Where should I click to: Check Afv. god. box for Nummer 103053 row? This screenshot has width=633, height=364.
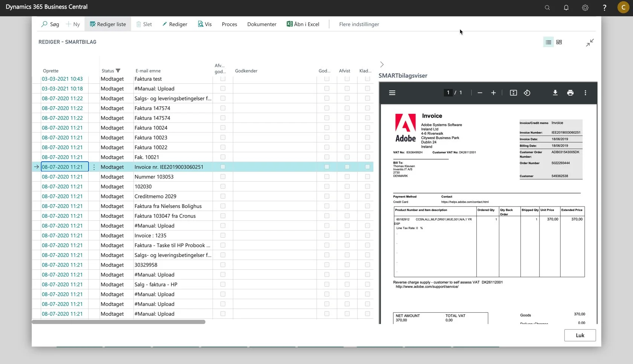point(223,177)
